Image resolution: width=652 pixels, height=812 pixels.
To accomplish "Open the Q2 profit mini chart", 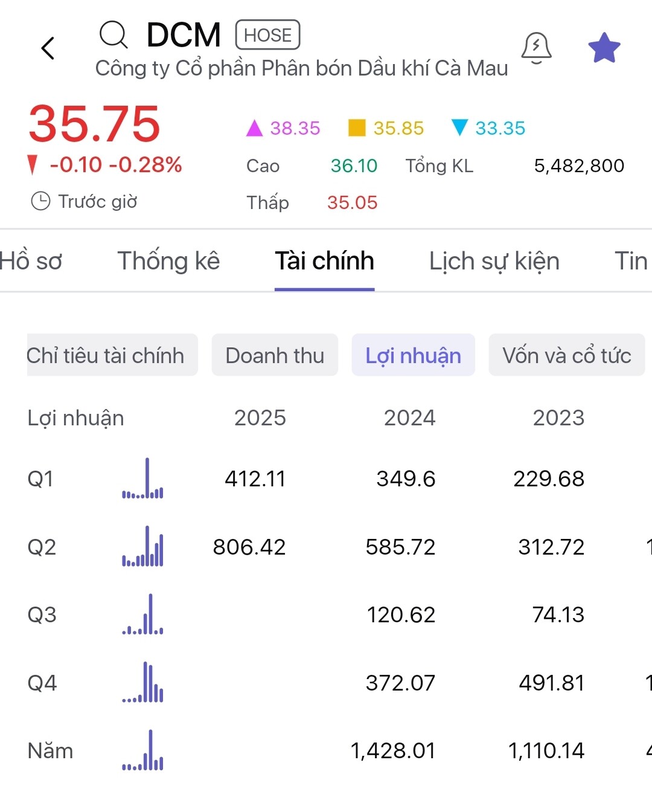I will (x=143, y=547).
